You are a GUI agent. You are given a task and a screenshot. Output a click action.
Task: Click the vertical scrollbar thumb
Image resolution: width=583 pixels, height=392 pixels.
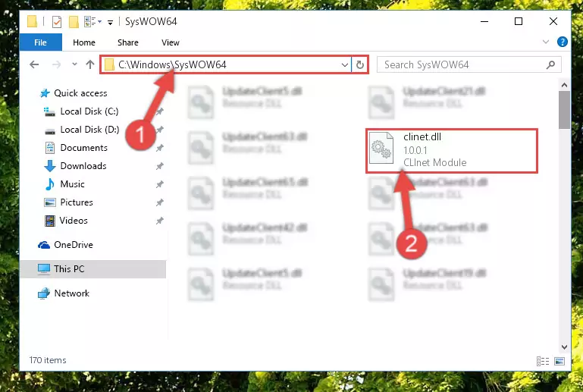point(564,110)
